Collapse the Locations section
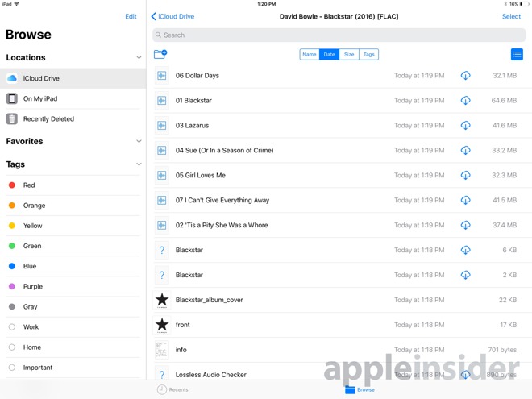532x399 pixels. coord(139,58)
